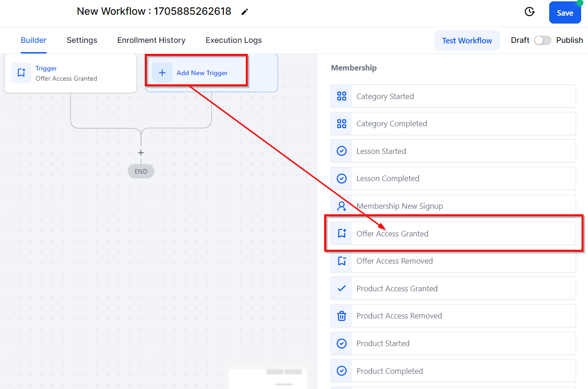Screen dimensions: 588x389
Task: Click the Product Started check-circle icon
Action: [x=342, y=343]
